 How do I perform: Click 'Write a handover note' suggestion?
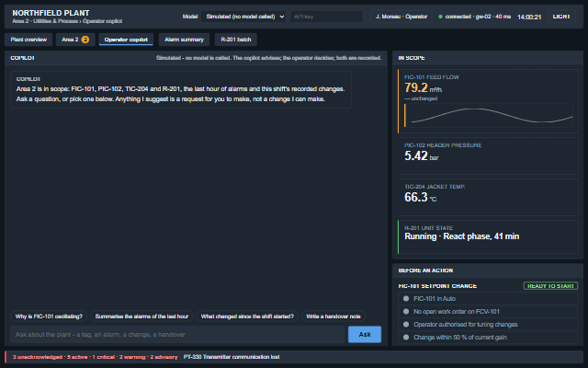point(334,316)
